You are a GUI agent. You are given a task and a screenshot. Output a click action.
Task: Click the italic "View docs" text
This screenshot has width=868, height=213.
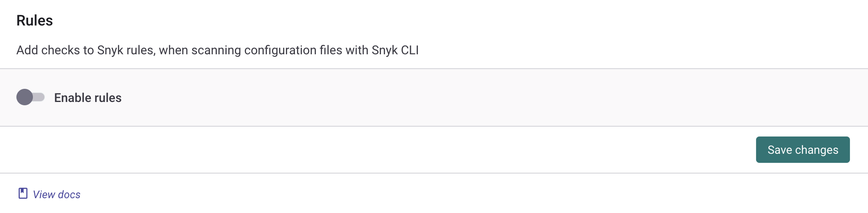click(x=56, y=194)
